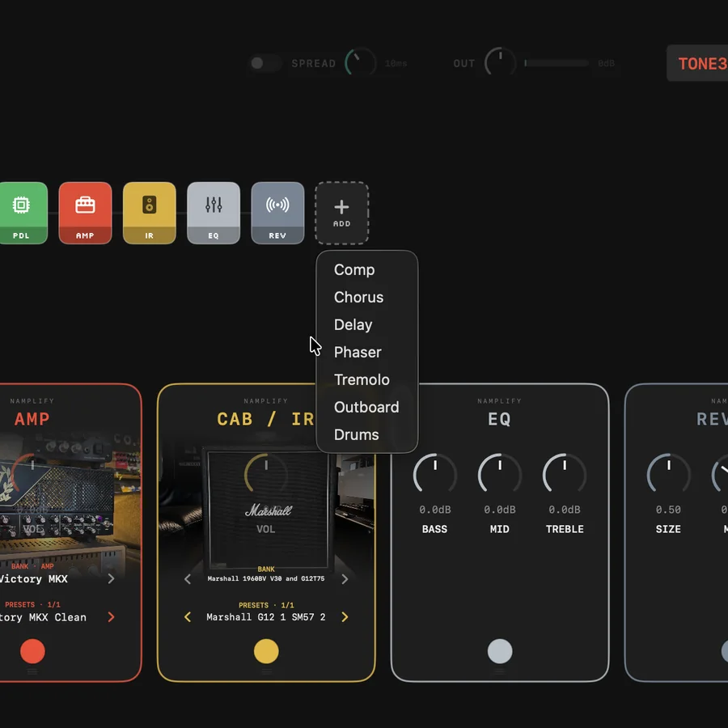728x728 pixels.
Task: Select the REV reverb block
Action: pos(277,213)
